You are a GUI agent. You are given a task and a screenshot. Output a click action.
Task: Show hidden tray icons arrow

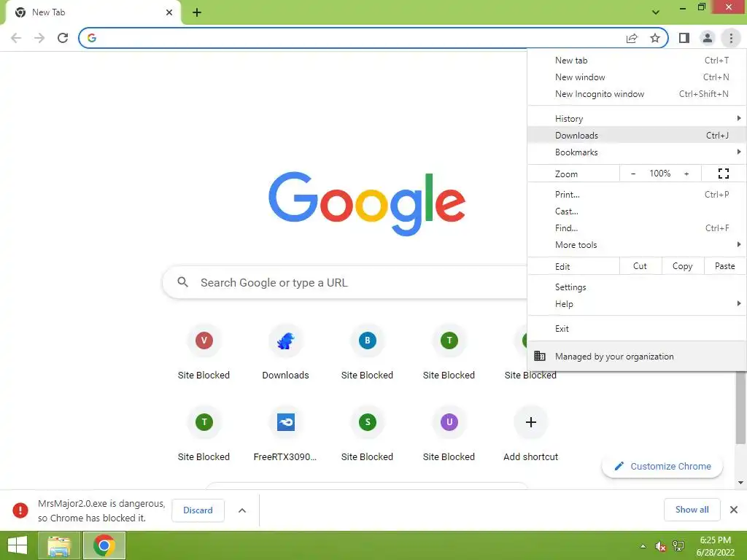pyautogui.click(x=643, y=546)
